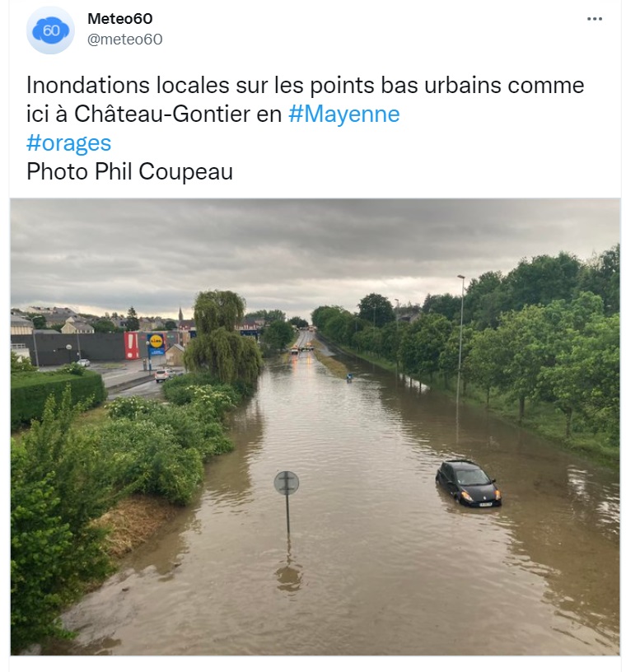Click the vehicles with lights far down road
Image resolution: width=626 pixels, height=672 pixels.
302,348
